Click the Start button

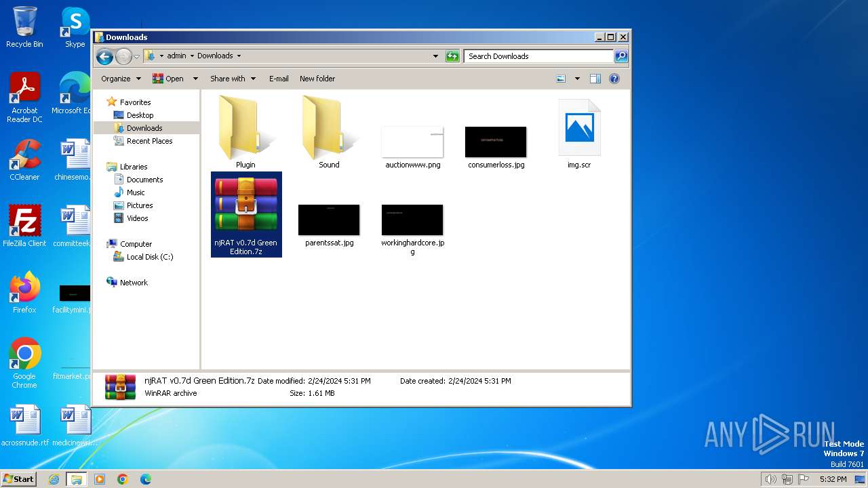click(x=19, y=479)
